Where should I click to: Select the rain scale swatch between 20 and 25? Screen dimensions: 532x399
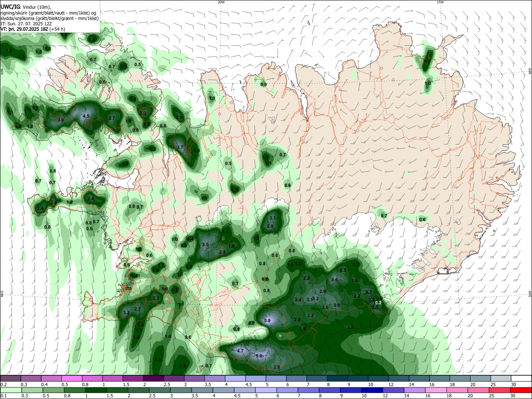tap(478, 390)
